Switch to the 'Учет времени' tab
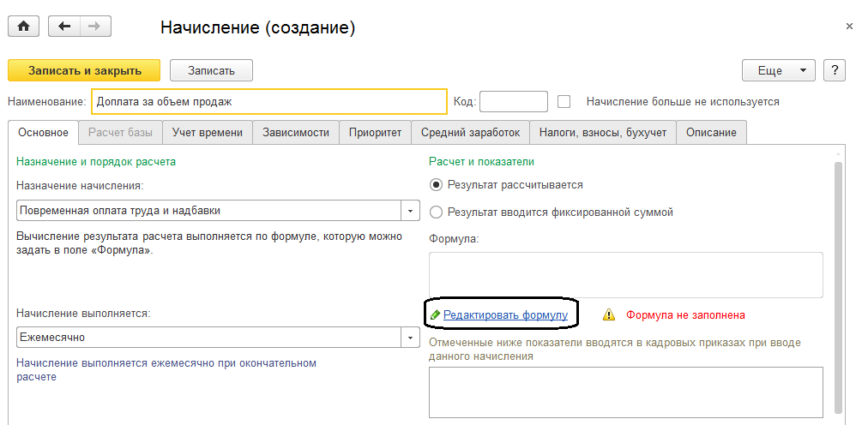The width and height of the screenshot is (868, 425). click(208, 132)
